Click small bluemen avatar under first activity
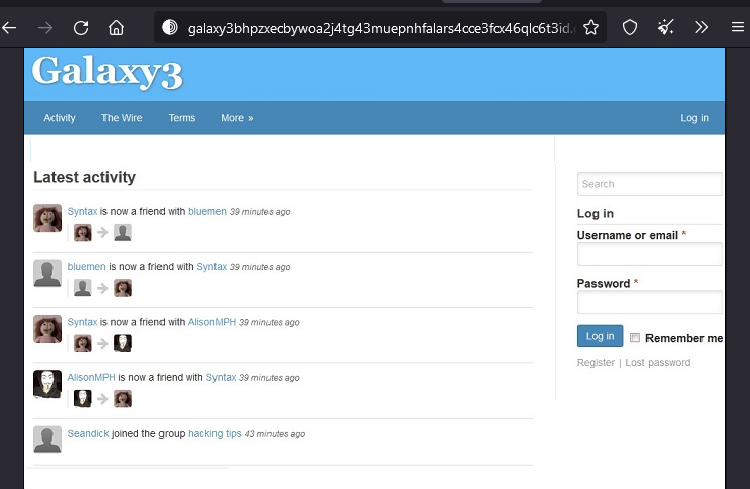The image size is (750, 489). pos(123,233)
